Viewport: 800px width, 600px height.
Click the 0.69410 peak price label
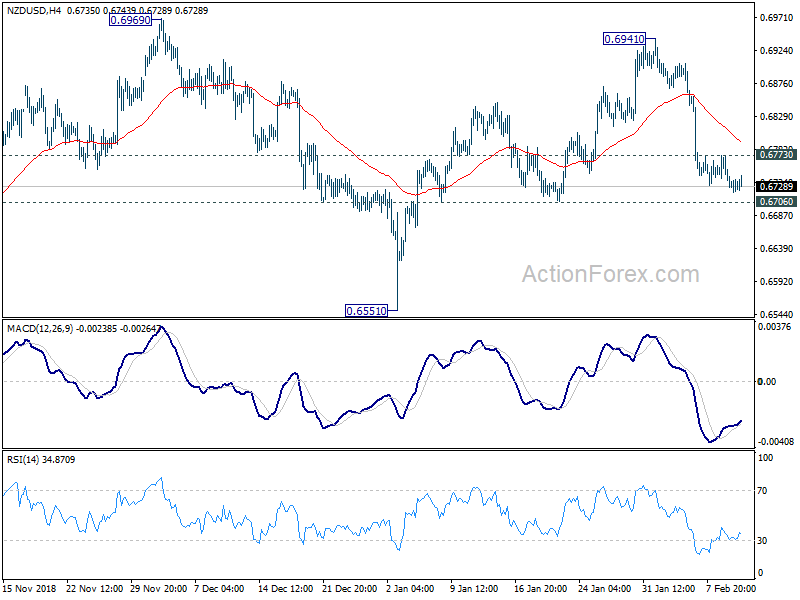tap(624, 39)
